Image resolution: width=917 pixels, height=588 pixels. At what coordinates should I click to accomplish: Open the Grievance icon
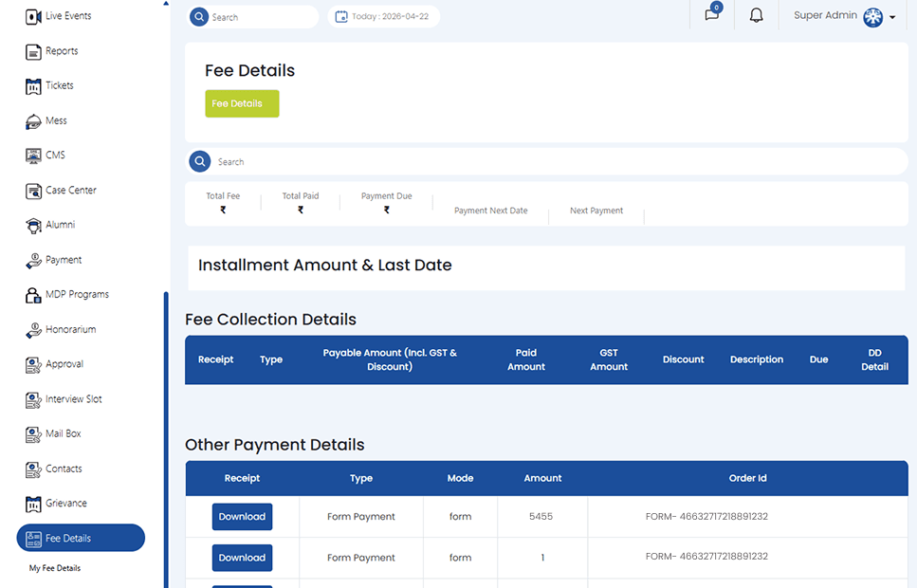33,505
